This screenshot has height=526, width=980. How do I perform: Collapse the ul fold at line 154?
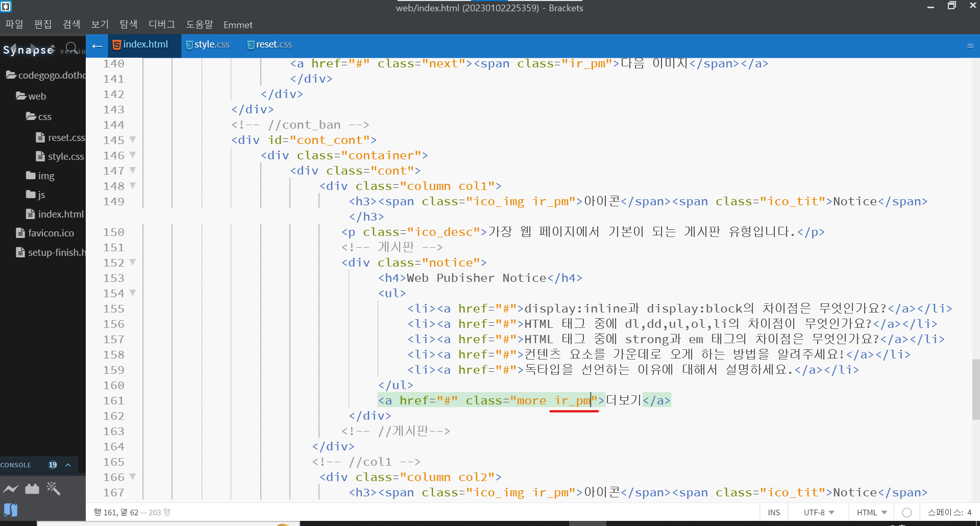[x=133, y=293]
